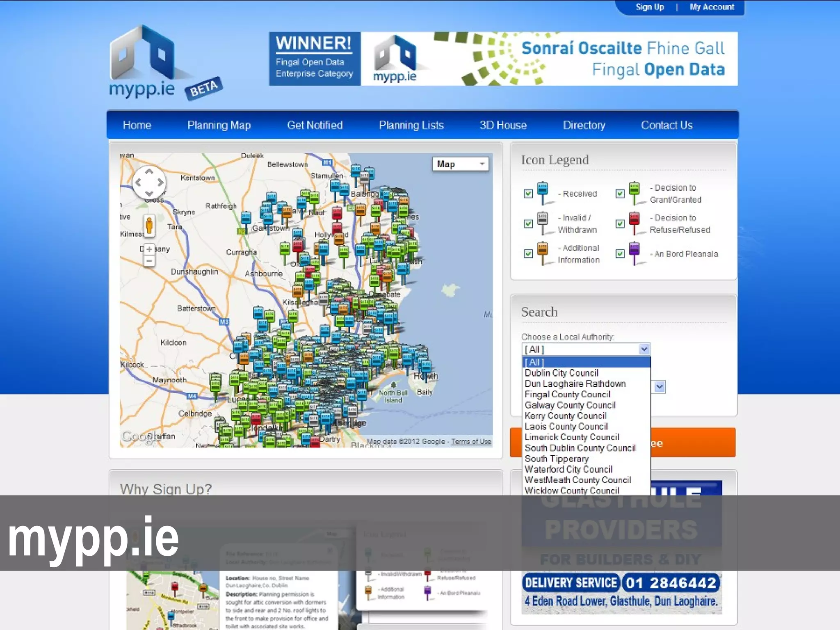Screen dimensions: 840x630
Task: Click the Maynooth label on the map
Action: pyautogui.click(x=169, y=380)
